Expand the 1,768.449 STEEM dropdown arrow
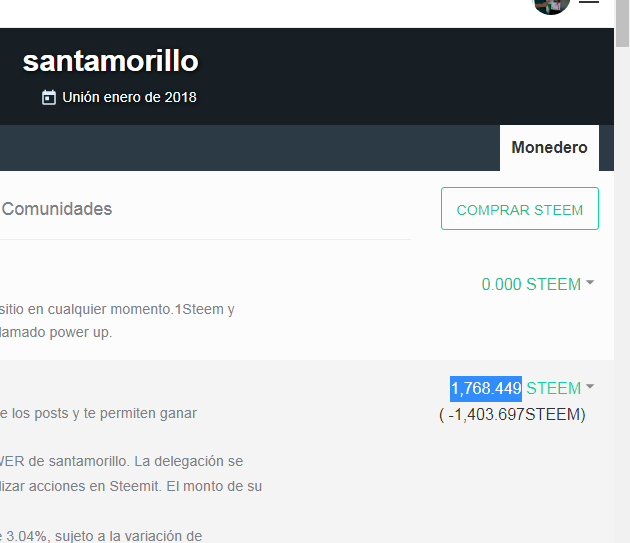Image resolution: width=630 pixels, height=543 pixels. tap(590, 387)
